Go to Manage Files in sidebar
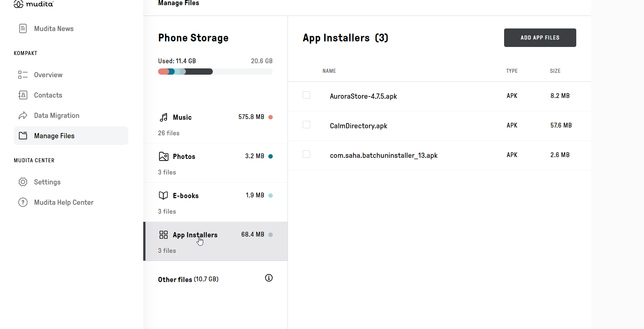This screenshot has height=329, width=644. click(x=54, y=136)
